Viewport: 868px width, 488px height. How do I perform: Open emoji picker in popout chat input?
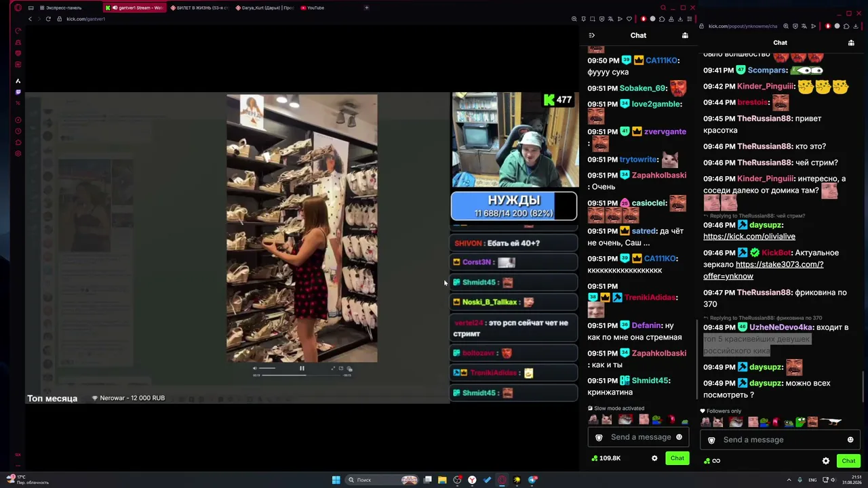click(850, 440)
